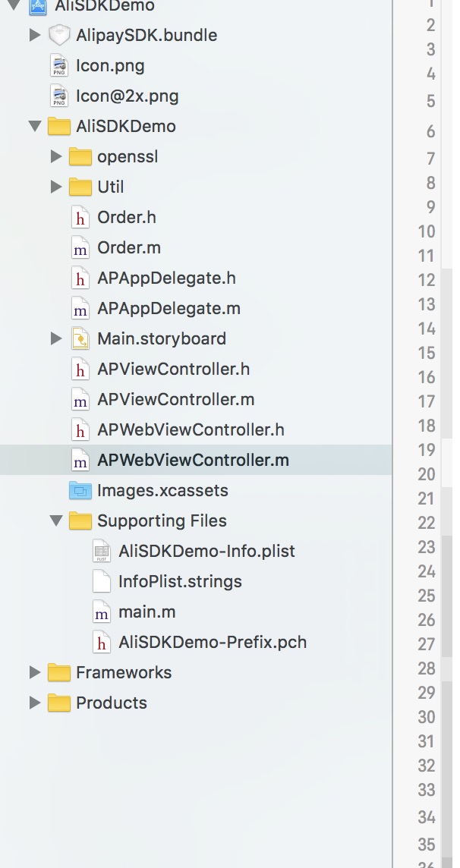Click the APAppDelegate.m file icon
Image resolution: width=460 pixels, height=868 pixels.
(x=80, y=309)
